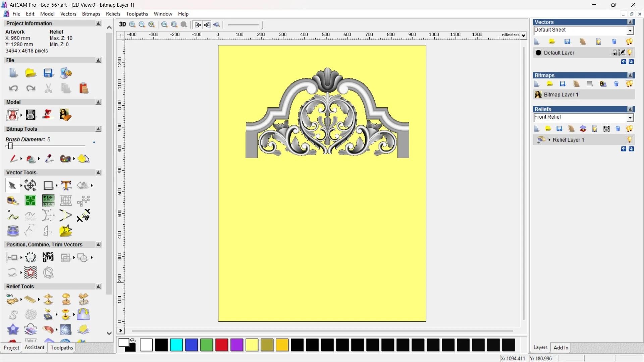644x362 pixels.
Task: Select the bitmap Paint Brush tool
Action: 13,159
